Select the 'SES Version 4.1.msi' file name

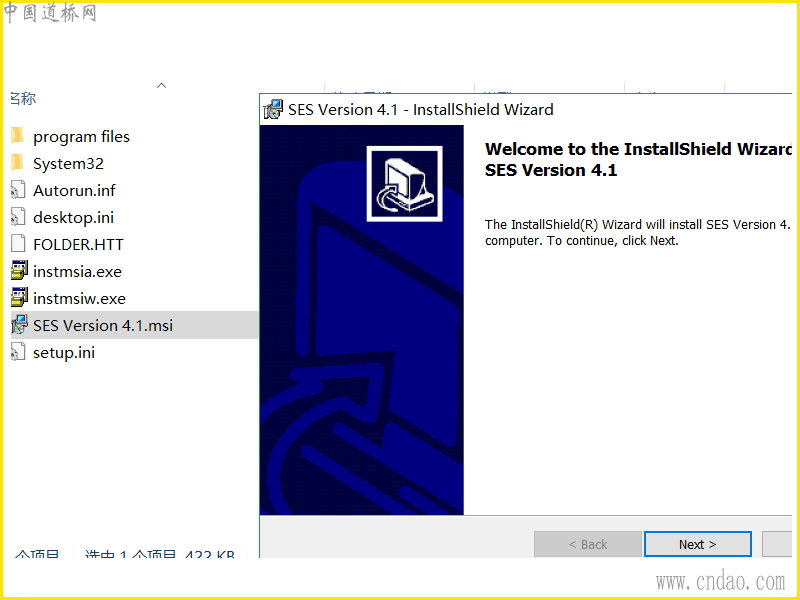pos(103,326)
